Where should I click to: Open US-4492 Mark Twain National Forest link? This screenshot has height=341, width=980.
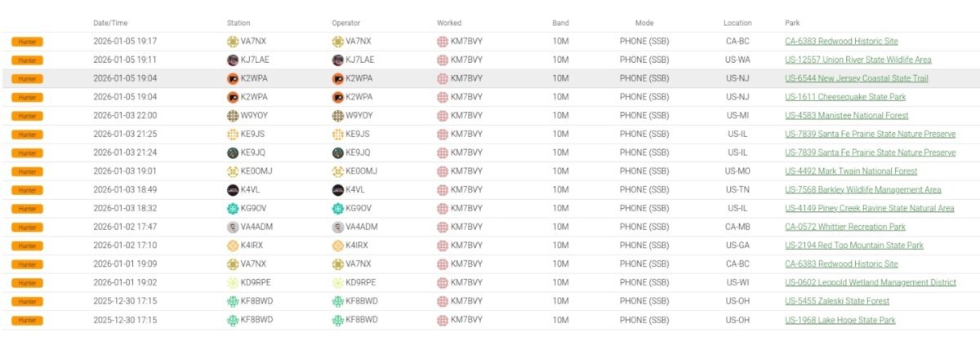click(851, 171)
